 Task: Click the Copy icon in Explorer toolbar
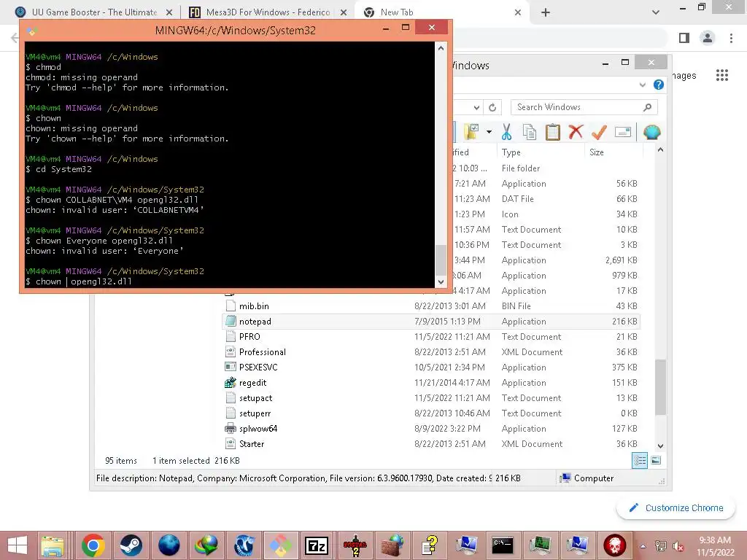point(530,132)
